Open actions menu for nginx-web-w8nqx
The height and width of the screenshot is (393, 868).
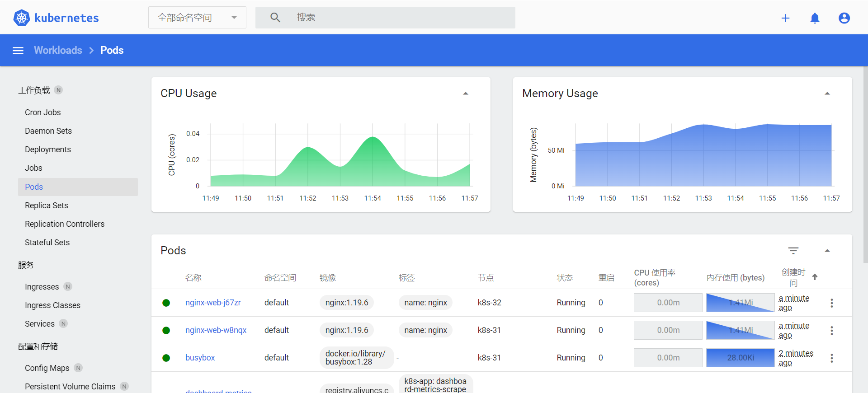[x=831, y=331]
